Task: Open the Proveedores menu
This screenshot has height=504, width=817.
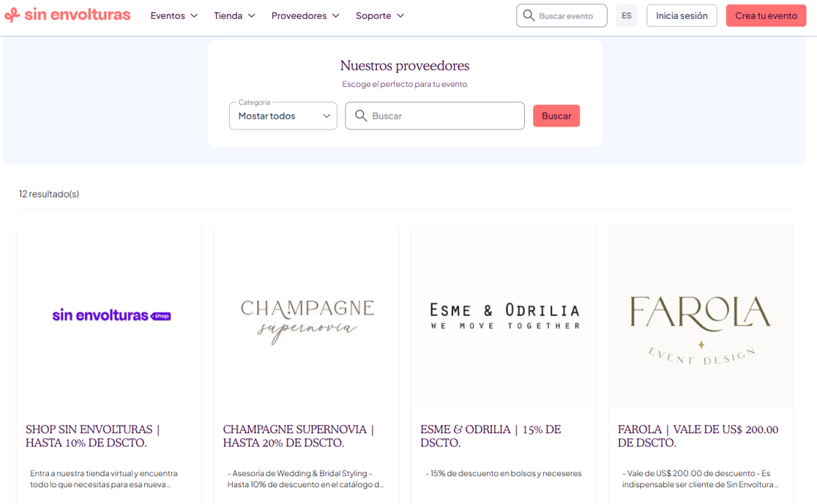Action: (305, 15)
